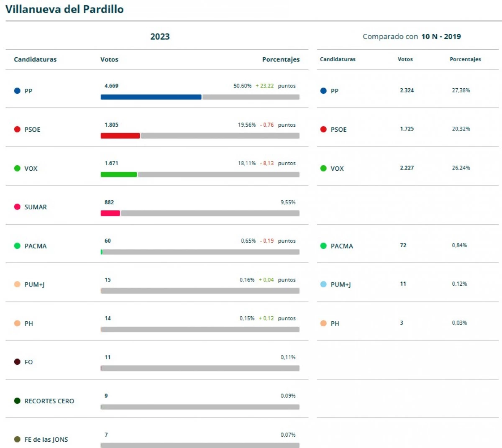Click the "2023" heading
This screenshot has width=502, height=448.
click(x=160, y=36)
